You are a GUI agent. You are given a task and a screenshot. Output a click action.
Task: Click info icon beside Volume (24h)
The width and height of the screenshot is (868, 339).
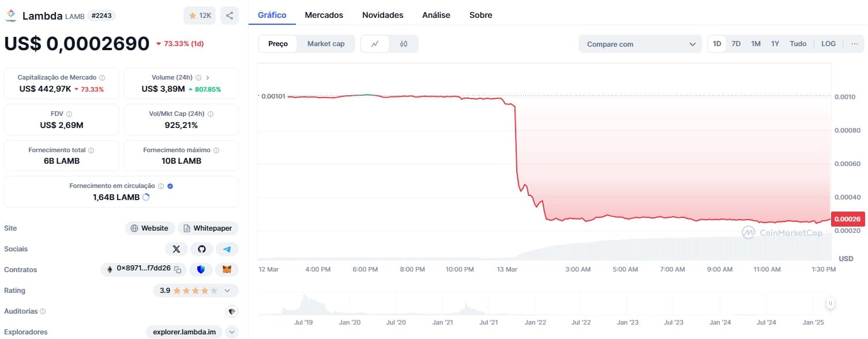coord(198,77)
